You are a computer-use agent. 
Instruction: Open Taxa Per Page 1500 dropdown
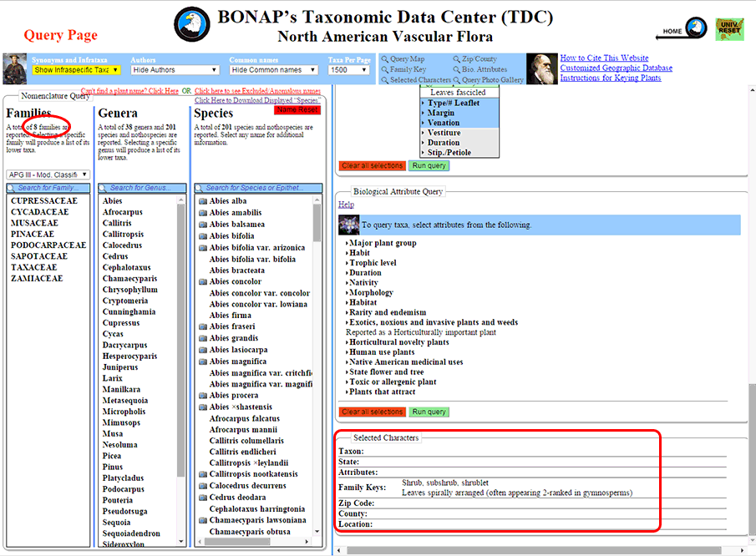pyautogui.click(x=348, y=70)
